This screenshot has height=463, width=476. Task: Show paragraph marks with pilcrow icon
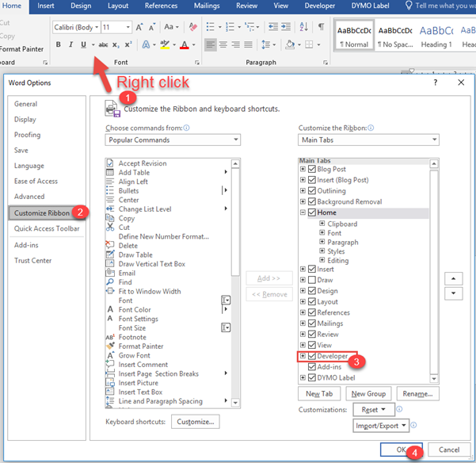coord(321,27)
